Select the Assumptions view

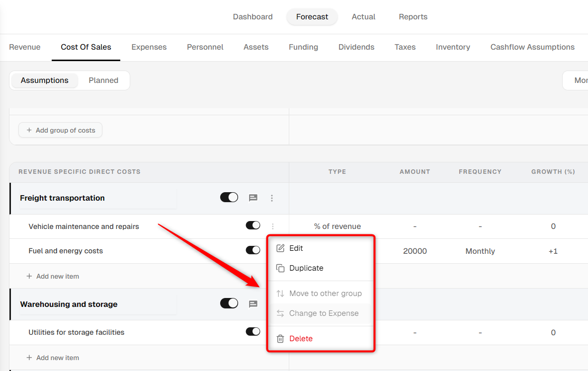pos(45,80)
